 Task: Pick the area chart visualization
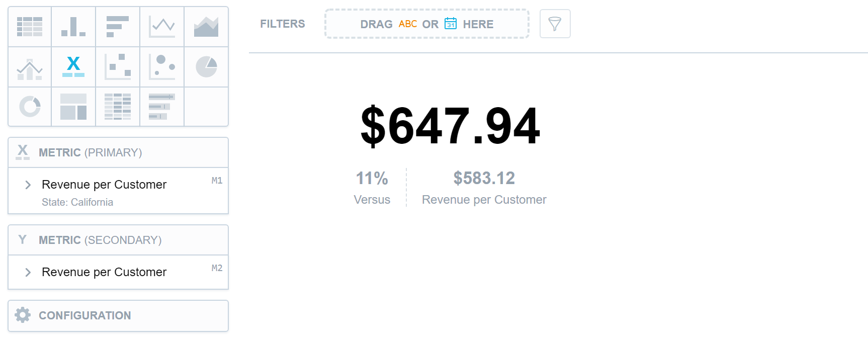206,27
